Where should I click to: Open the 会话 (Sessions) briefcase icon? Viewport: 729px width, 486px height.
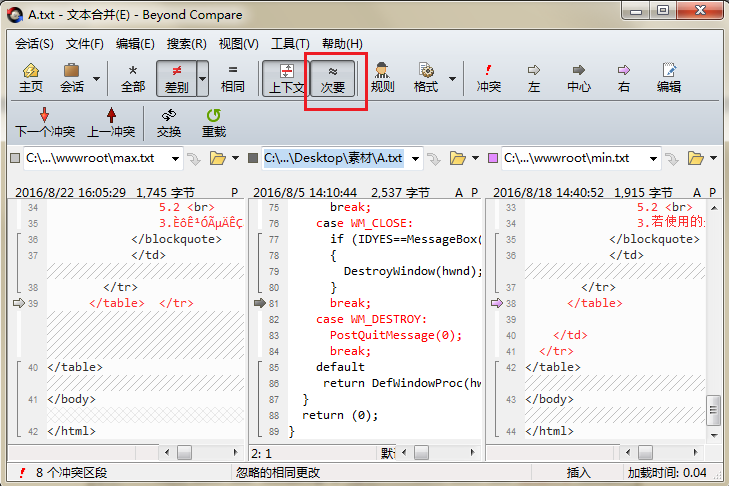[x=72, y=78]
